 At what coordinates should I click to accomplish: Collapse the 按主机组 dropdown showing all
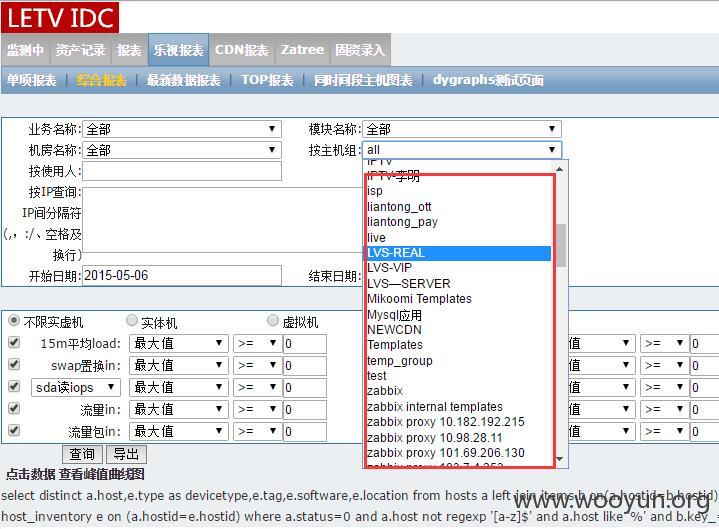point(462,150)
